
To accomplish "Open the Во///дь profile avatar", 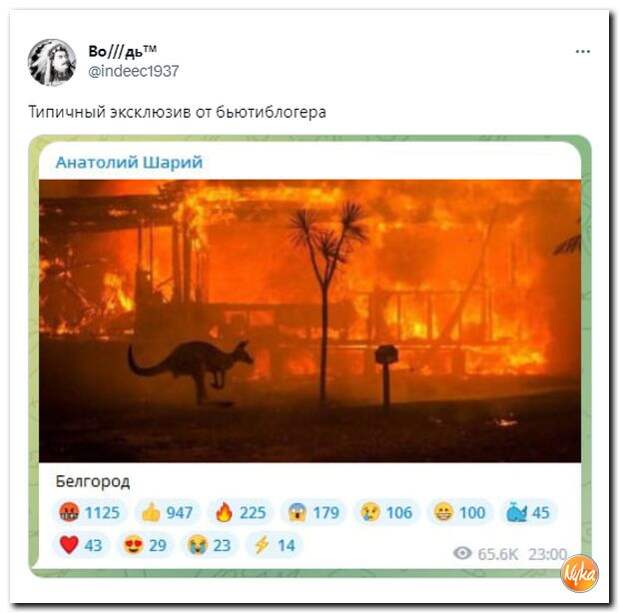I will 52,62.
